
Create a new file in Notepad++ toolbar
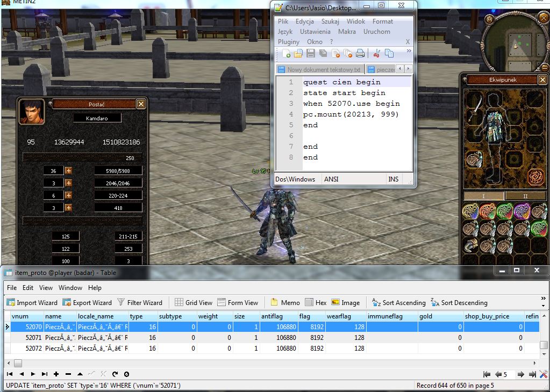point(286,54)
